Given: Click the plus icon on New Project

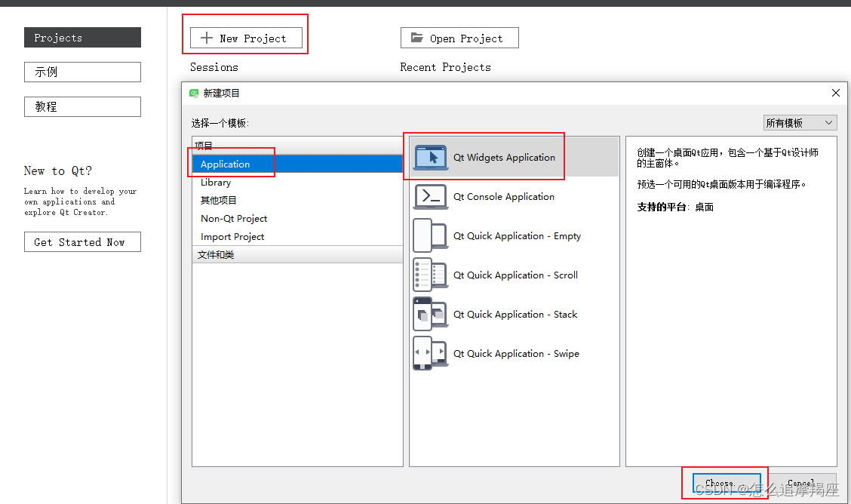Looking at the screenshot, I should (207, 38).
